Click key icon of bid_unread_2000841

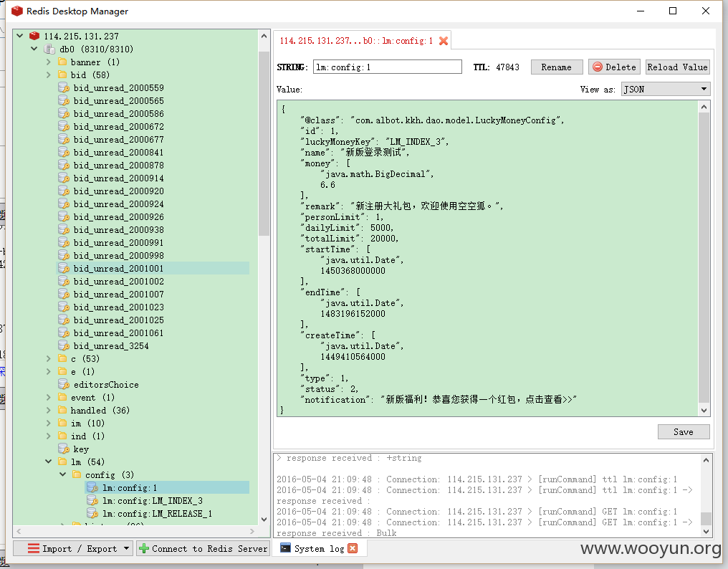(x=64, y=153)
